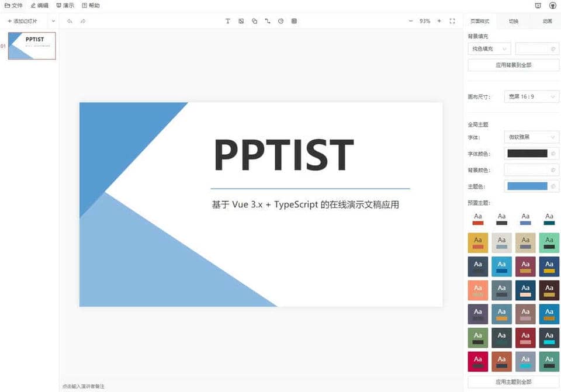Redo using the toolbar arrow
The height and width of the screenshot is (392, 561).
(83, 21)
